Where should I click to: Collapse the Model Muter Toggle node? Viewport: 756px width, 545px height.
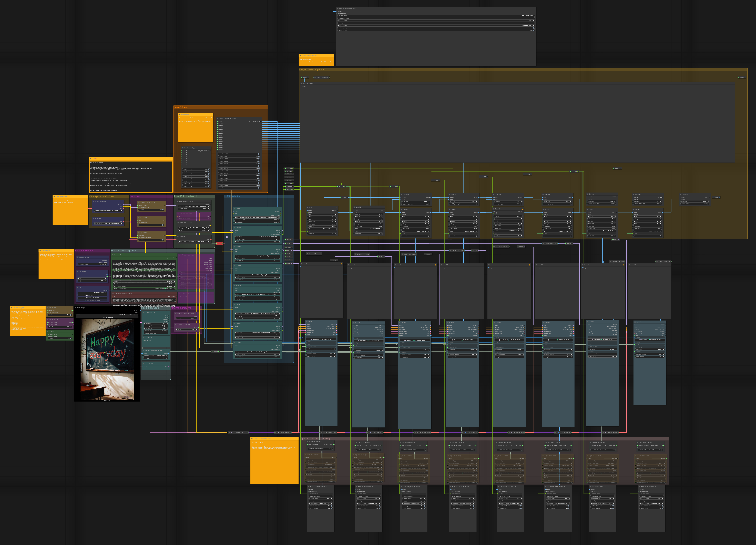coord(182,148)
